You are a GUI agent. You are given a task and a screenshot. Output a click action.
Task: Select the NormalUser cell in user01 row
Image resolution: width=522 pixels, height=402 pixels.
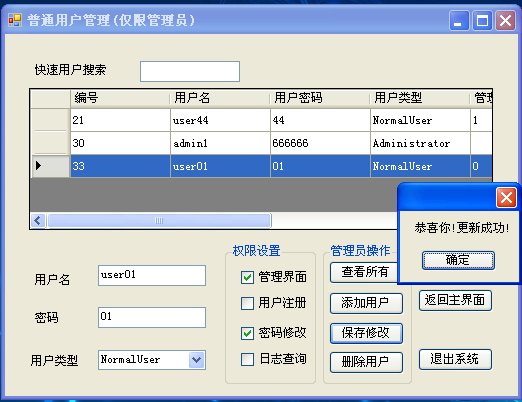pos(420,166)
